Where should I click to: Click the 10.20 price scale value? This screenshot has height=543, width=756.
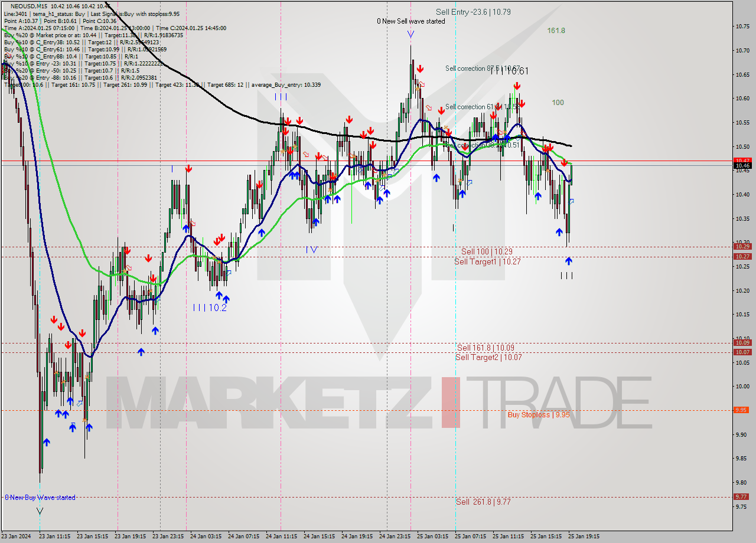(x=742, y=290)
